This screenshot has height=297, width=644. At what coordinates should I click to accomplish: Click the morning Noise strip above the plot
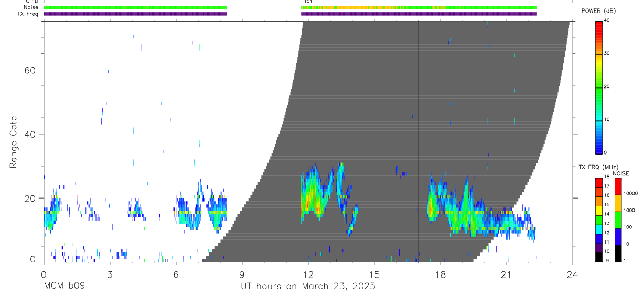[x=135, y=7]
